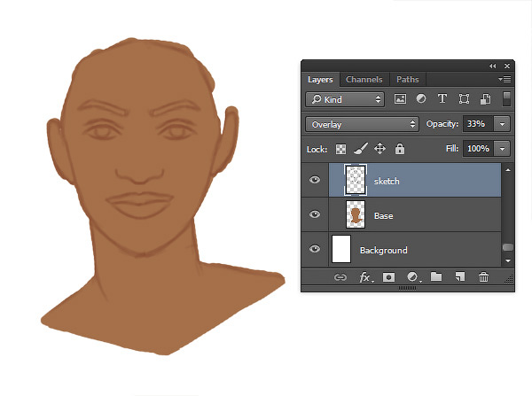Open the Overlay blend mode dropdown
Image resolution: width=532 pixels, height=396 pixels.
pos(362,124)
